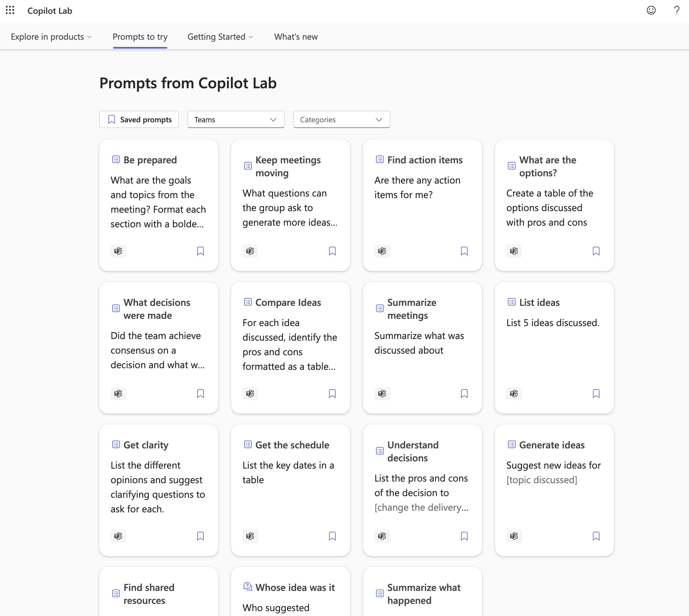
Task: Click Teams icon on Keep meetings moving card
Action: click(x=250, y=251)
